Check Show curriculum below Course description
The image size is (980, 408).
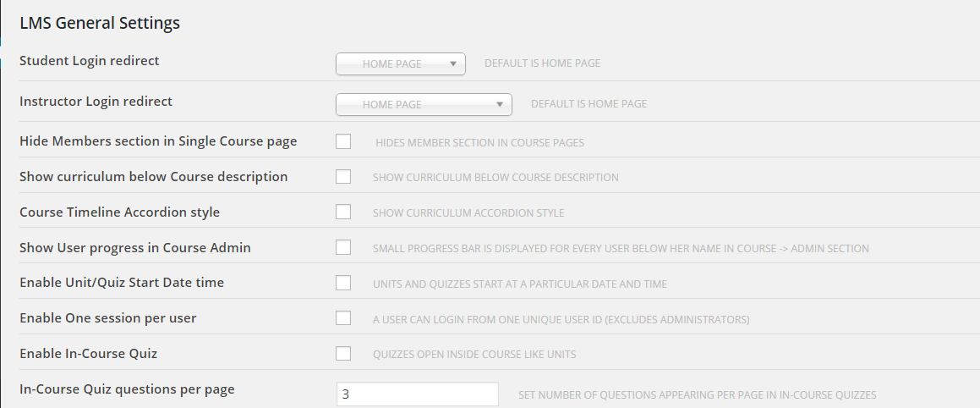[343, 176]
